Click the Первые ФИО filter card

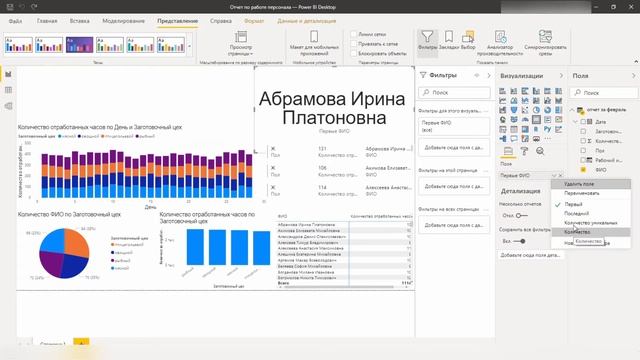(x=454, y=126)
